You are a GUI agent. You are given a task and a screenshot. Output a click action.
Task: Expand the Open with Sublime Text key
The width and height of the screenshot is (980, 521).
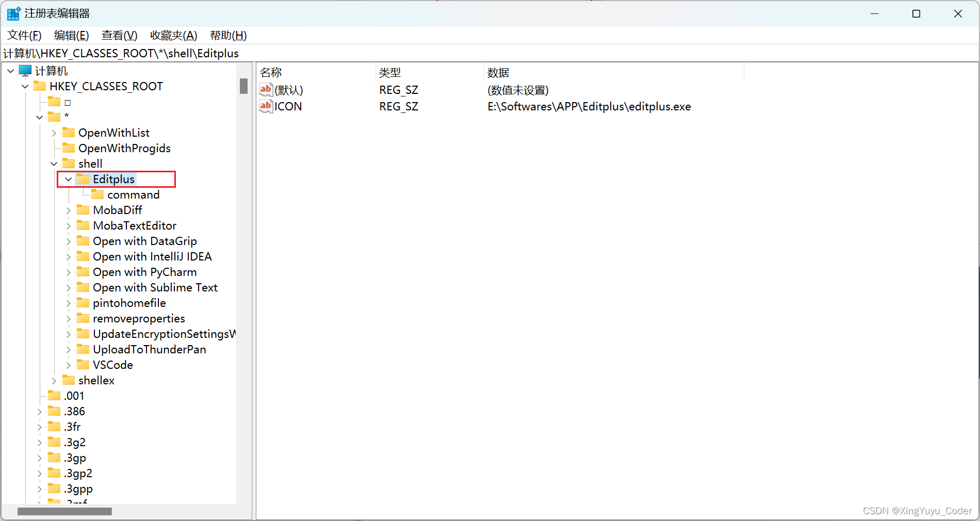click(69, 288)
